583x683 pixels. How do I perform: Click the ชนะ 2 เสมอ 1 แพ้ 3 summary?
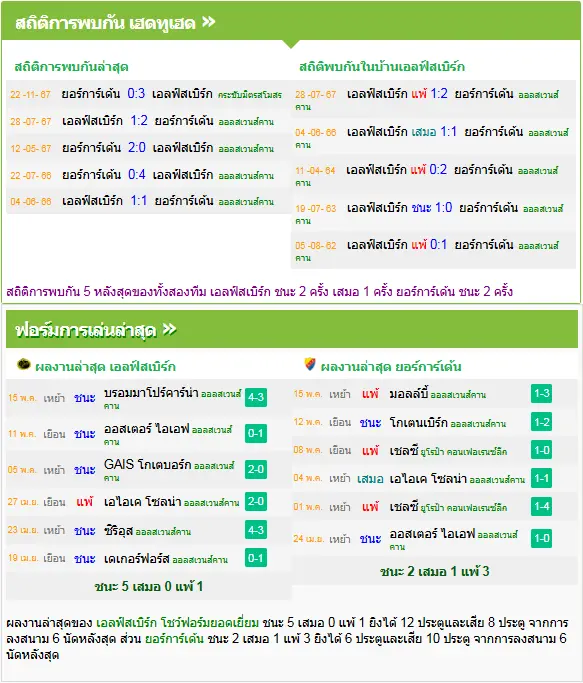coord(434,571)
